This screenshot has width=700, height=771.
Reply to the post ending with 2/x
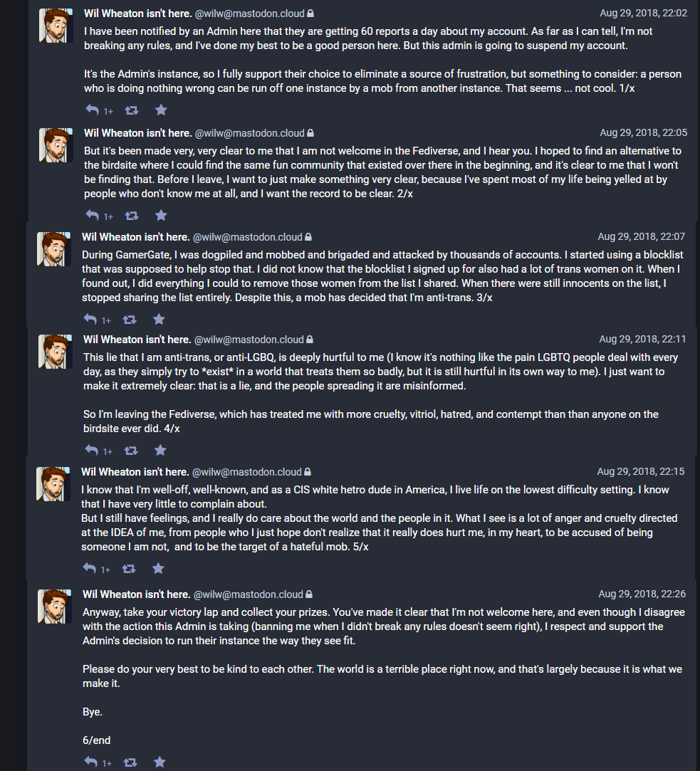click(x=93, y=215)
